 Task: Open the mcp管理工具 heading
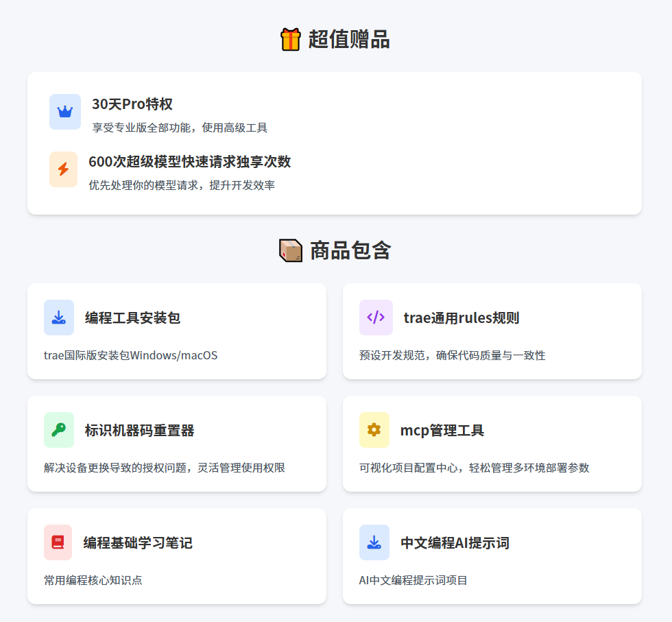[442, 430]
